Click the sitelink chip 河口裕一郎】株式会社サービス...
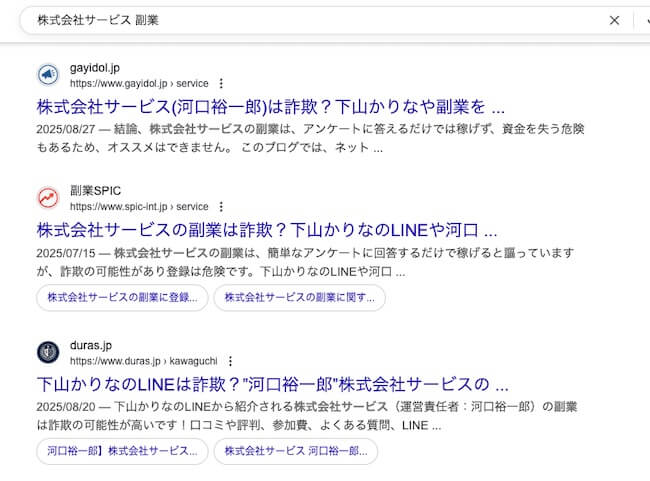650x481 pixels. pos(122,451)
